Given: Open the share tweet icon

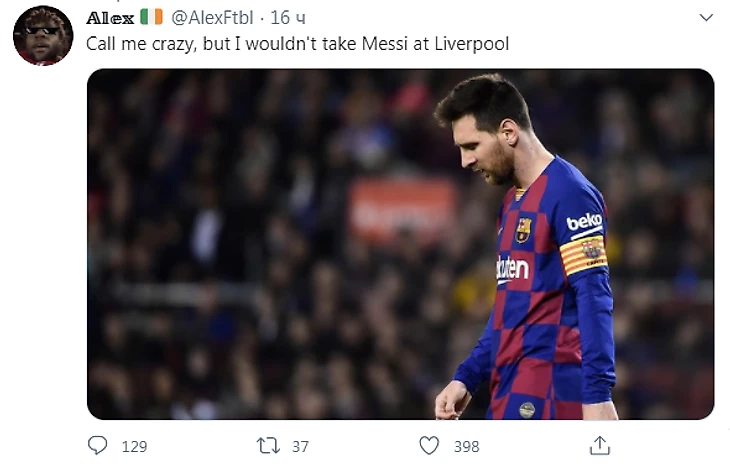Looking at the screenshot, I should coord(599,445).
